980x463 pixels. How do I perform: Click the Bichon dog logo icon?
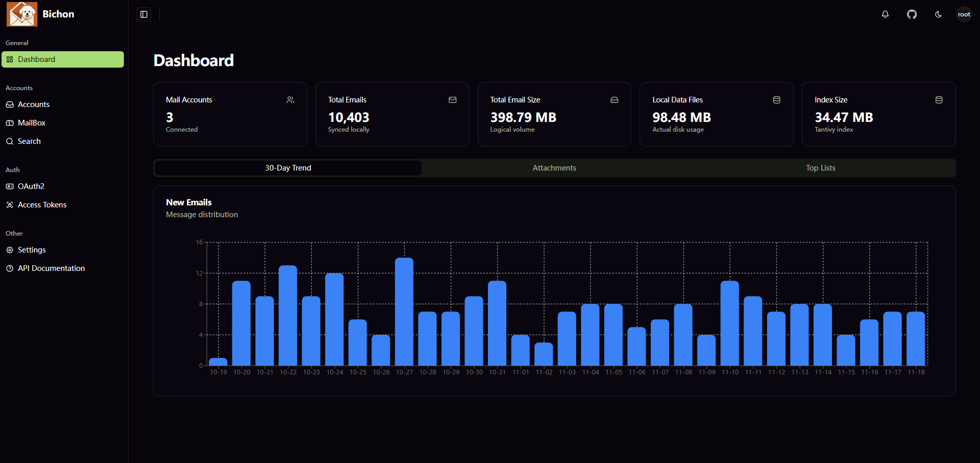coord(22,14)
